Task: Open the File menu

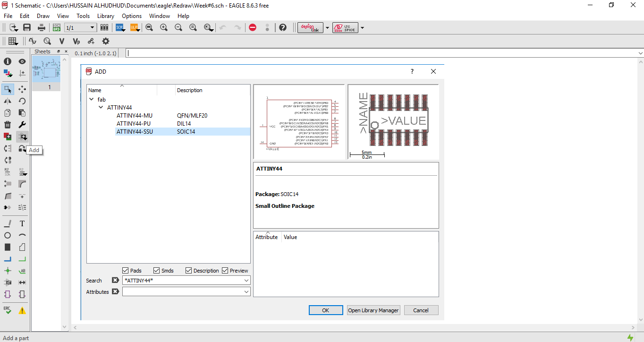Action: [8, 16]
